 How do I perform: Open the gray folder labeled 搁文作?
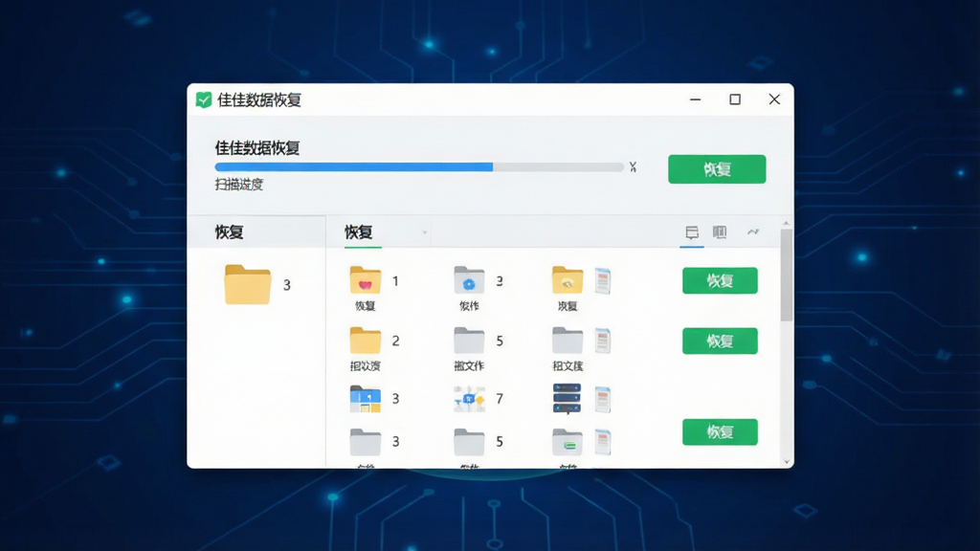pyautogui.click(x=469, y=340)
